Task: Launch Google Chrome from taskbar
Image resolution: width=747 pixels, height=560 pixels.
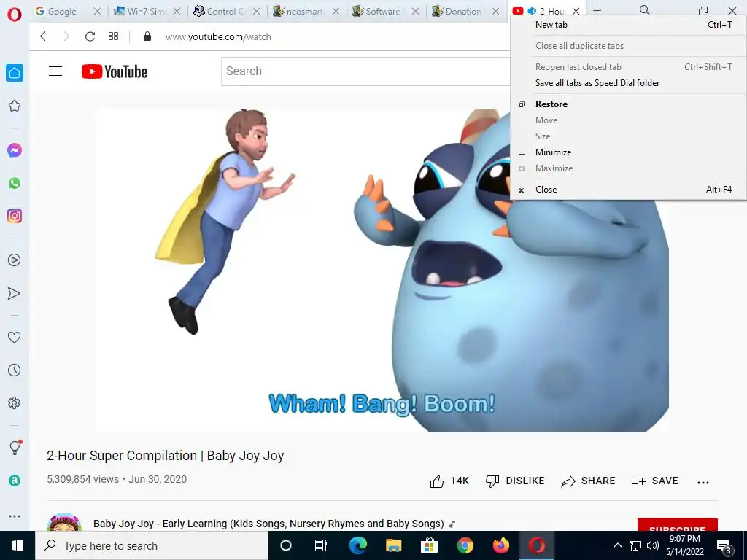Action: tap(465, 545)
